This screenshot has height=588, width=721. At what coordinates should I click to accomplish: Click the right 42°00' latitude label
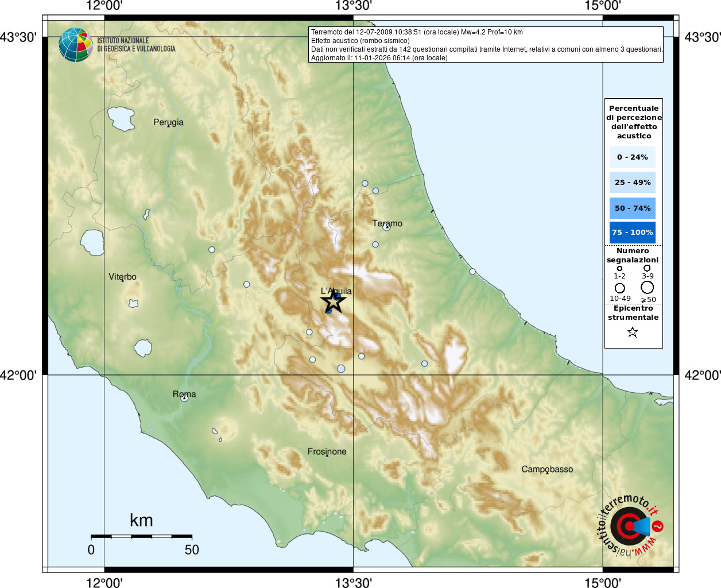coord(703,375)
